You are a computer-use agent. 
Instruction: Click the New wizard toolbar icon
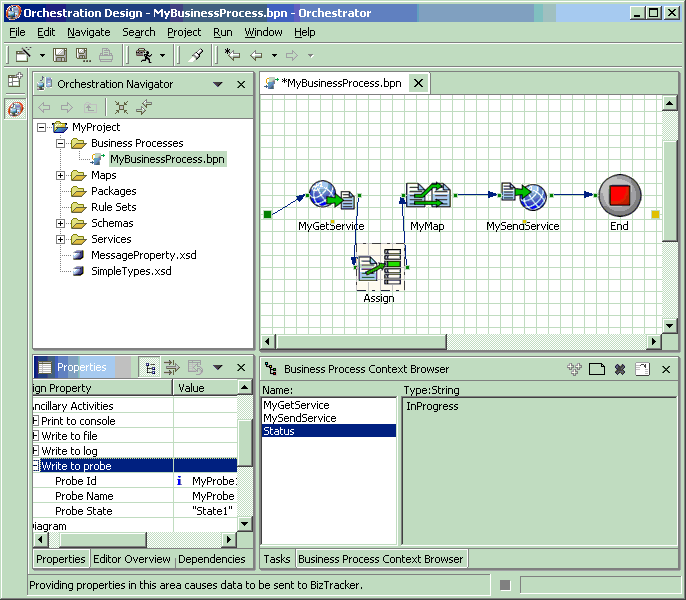click(x=23, y=55)
